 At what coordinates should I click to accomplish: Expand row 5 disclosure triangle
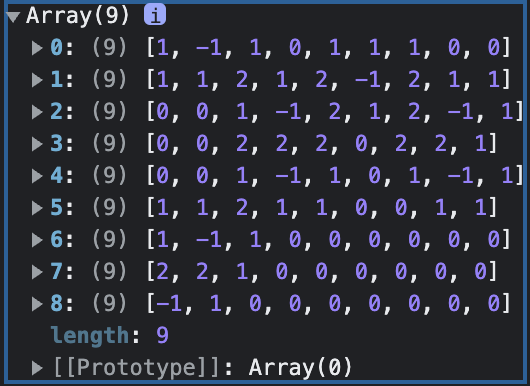coord(37,208)
